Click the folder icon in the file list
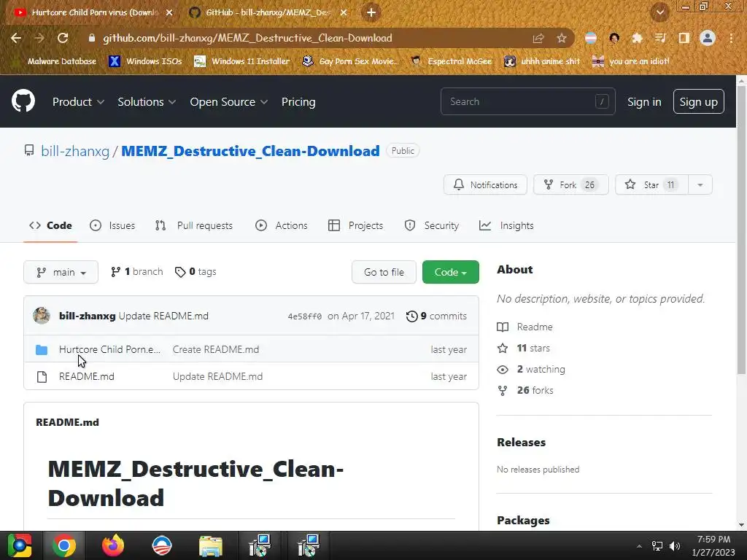Image resolution: width=747 pixels, height=560 pixels. [x=42, y=349]
